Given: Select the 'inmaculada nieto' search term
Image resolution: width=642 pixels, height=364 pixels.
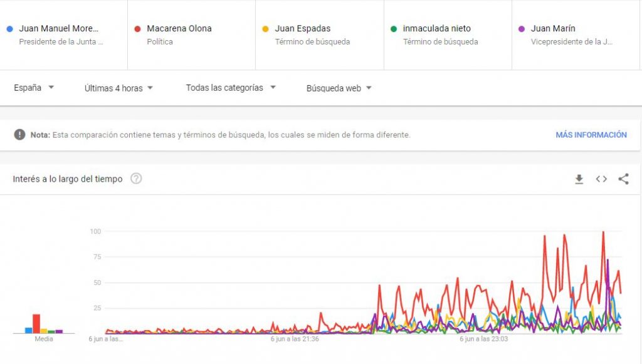Looking at the screenshot, I should tap(436, 29).
